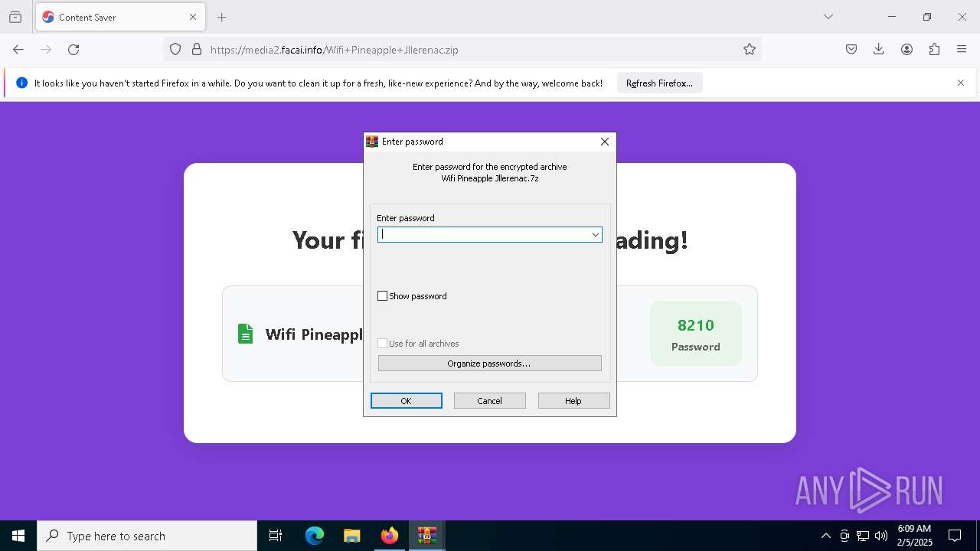Screen dimensions: 980x551
Task: Open the Firefox account icon
Action: pyautogui.click(x=906, y=50)
